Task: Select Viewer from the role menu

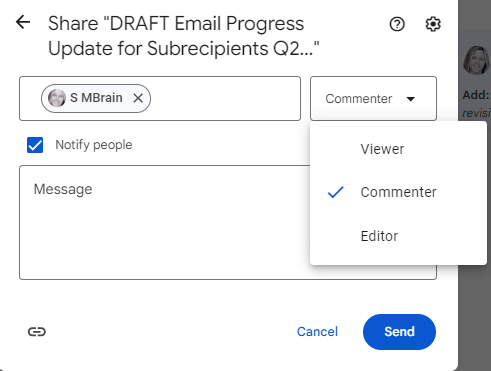Action: point(398,149)
